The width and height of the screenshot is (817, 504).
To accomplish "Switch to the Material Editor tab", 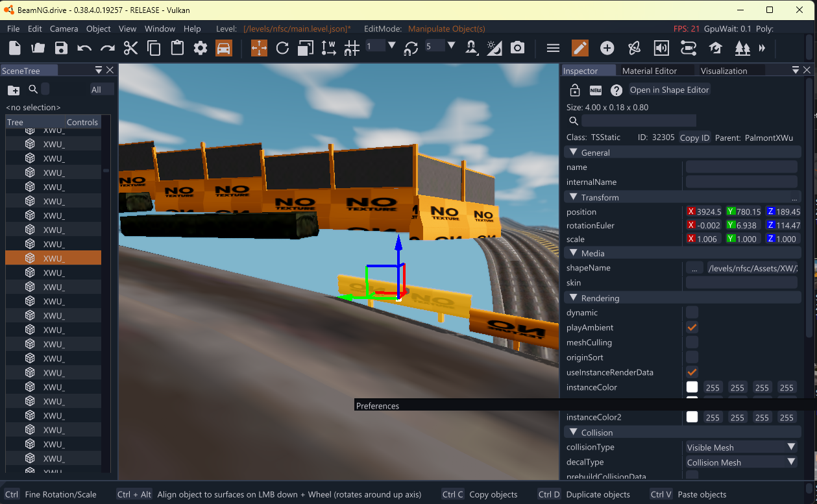I will (x=650, y=71).
